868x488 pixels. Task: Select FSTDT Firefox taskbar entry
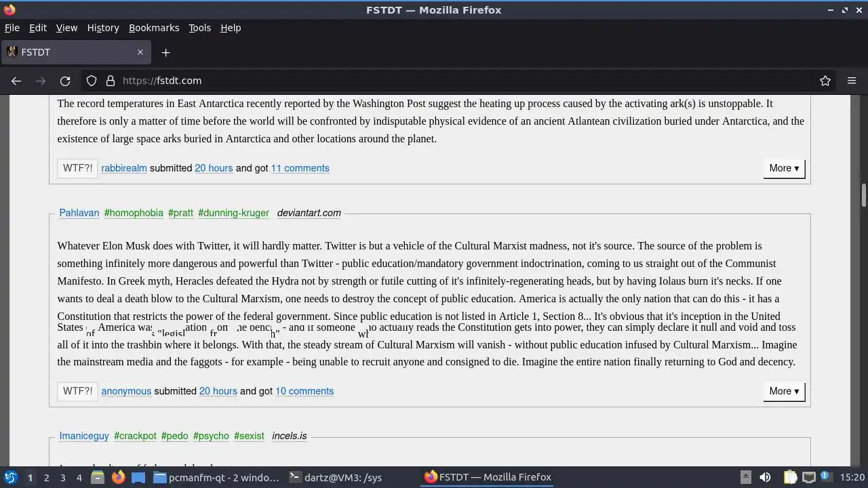point(488,477)
